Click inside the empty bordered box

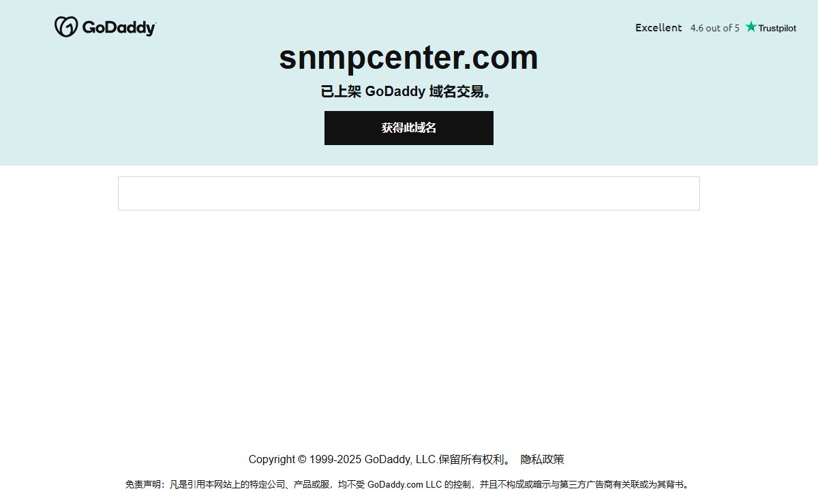409,193
